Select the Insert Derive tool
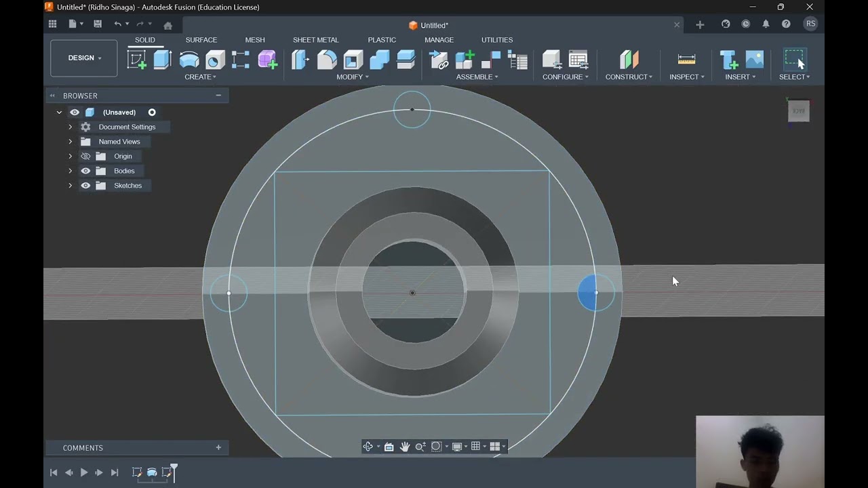The height and width of the screenshot is (488, 868). (x=728, y=60)
